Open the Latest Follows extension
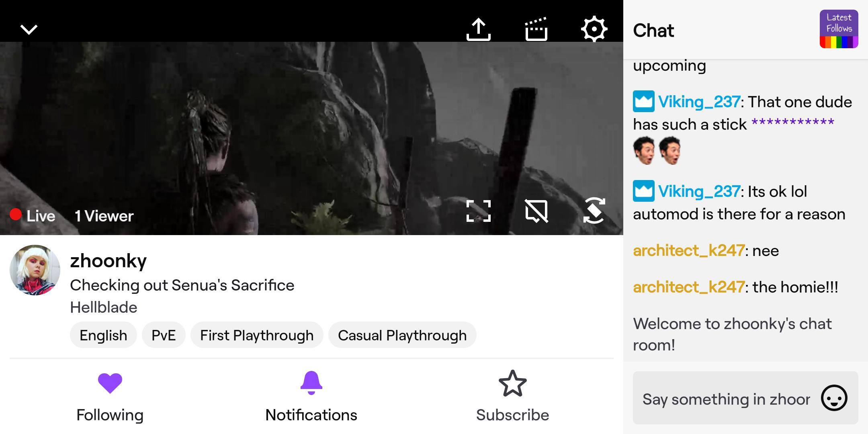868x434 pixels. (x=839, y=29)
